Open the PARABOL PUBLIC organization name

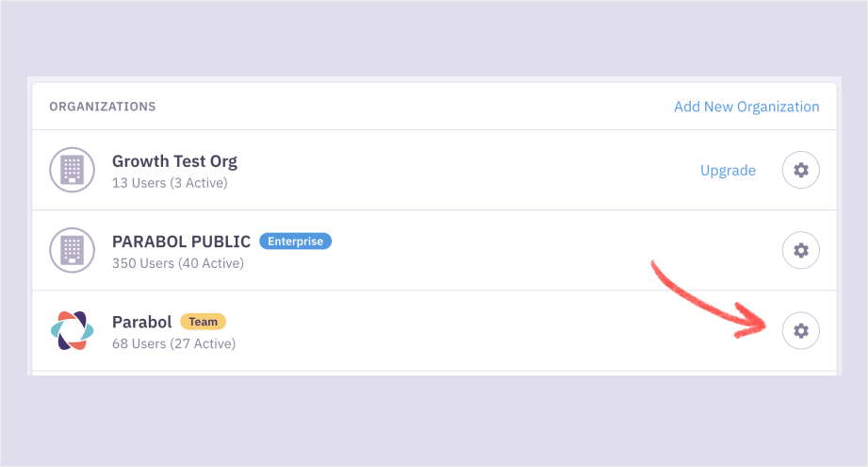181,242
